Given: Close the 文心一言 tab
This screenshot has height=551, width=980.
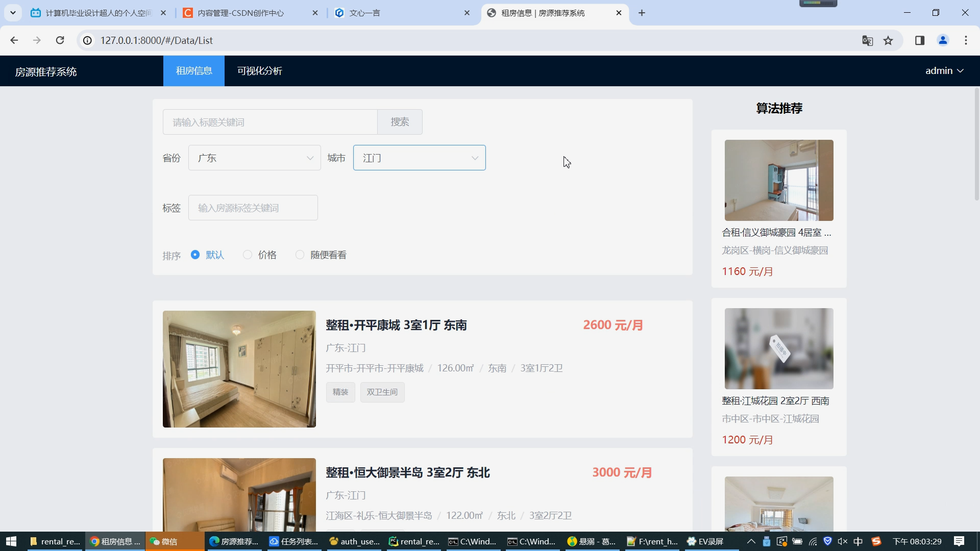Looking at the screenshot, I should (x=467, y=13).
